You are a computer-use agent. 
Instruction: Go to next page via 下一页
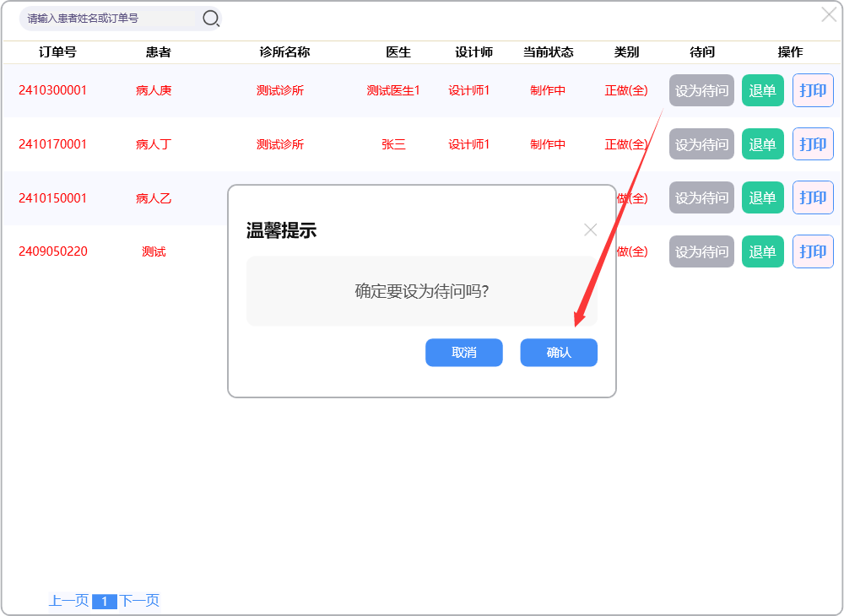139,601
